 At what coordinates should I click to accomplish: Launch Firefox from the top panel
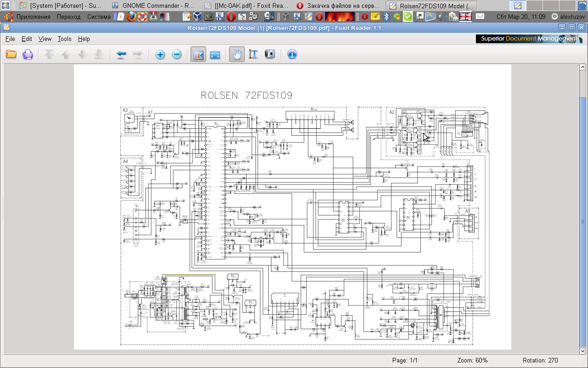(x=131, y=17)
